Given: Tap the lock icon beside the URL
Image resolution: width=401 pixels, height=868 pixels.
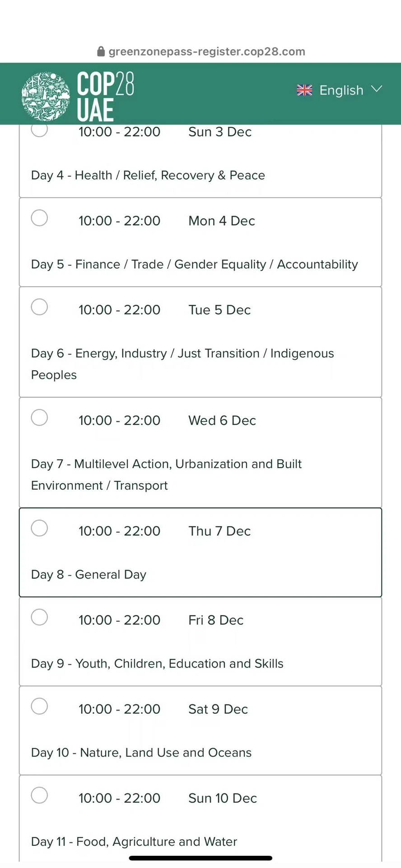Looking at the screenshot, I should [101, 52].
